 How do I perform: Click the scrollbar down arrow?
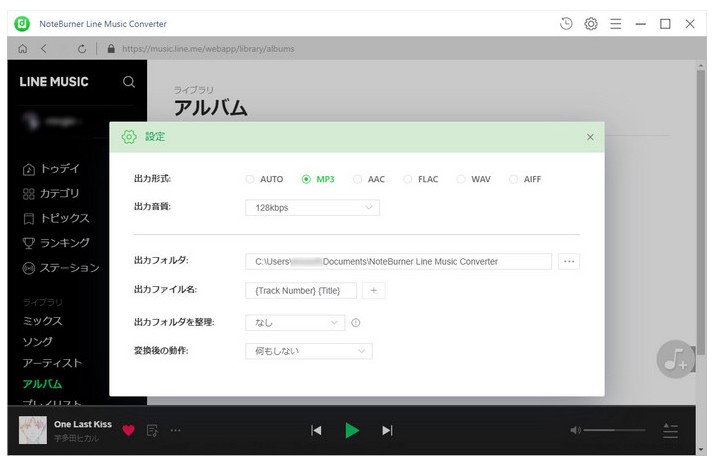[x=701, y=449]
